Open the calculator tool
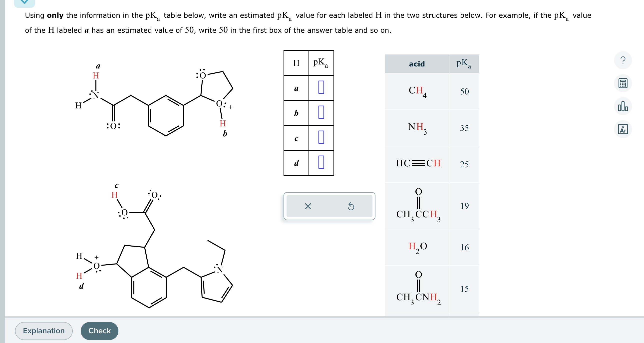This screenshot has width=644, height=343. point(623,83)
